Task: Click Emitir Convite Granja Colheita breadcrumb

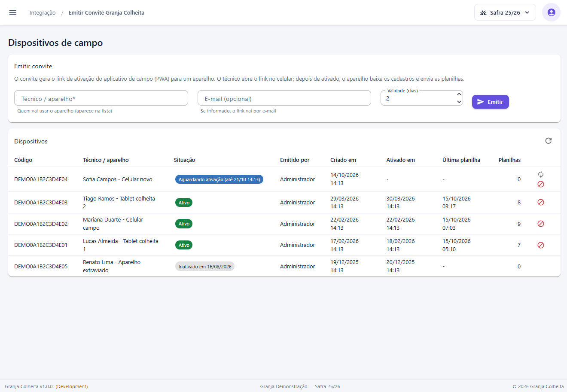Action: click(107, 13)
